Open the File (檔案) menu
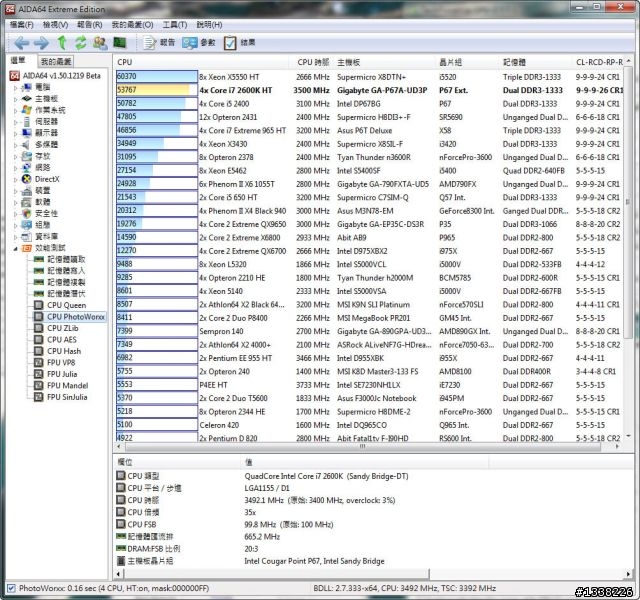The width and height of the screenshot is (640, 600). (22, 25)
